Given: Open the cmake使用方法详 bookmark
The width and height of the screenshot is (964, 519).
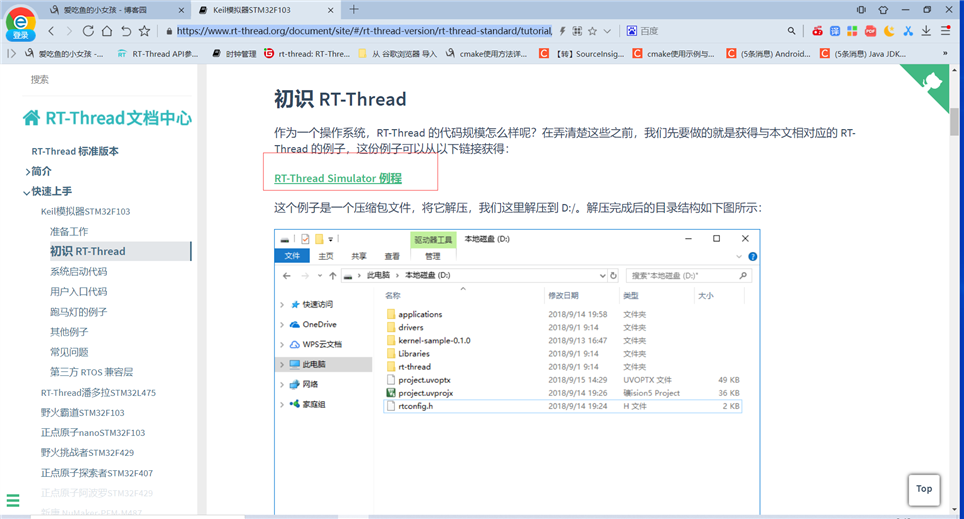Looking at the screenshot, I should tap(486, 53).
